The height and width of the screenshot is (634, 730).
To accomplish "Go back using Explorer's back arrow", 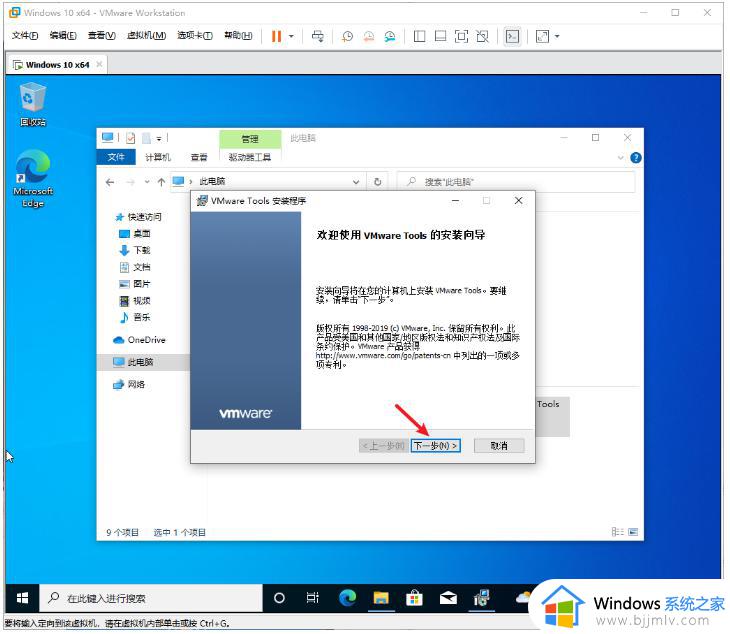I will point(110,182).
